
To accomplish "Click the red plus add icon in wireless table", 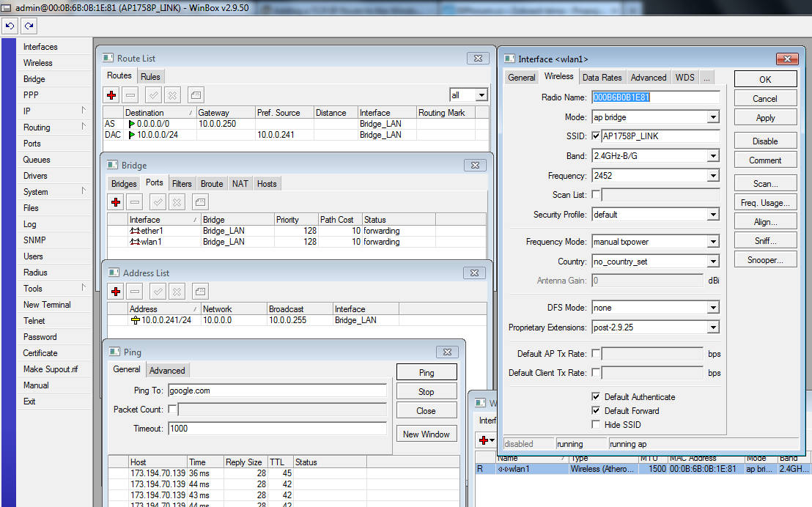I will 484,440.
